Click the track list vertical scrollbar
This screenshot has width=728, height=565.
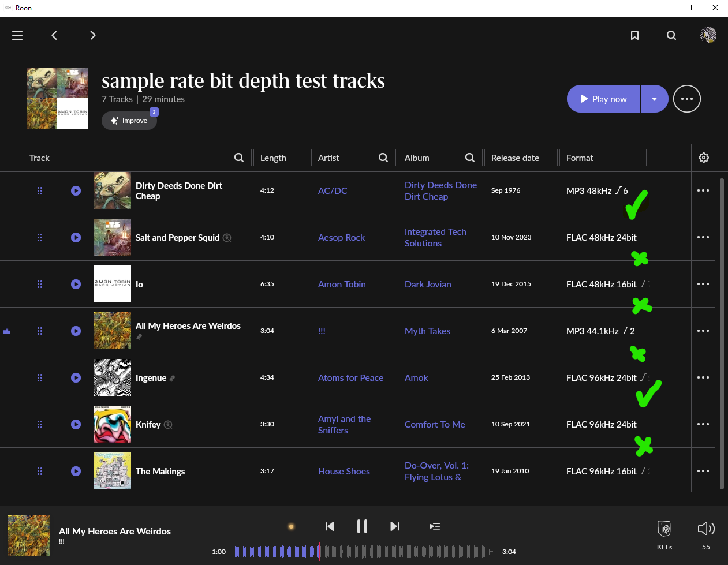point(722,334)
